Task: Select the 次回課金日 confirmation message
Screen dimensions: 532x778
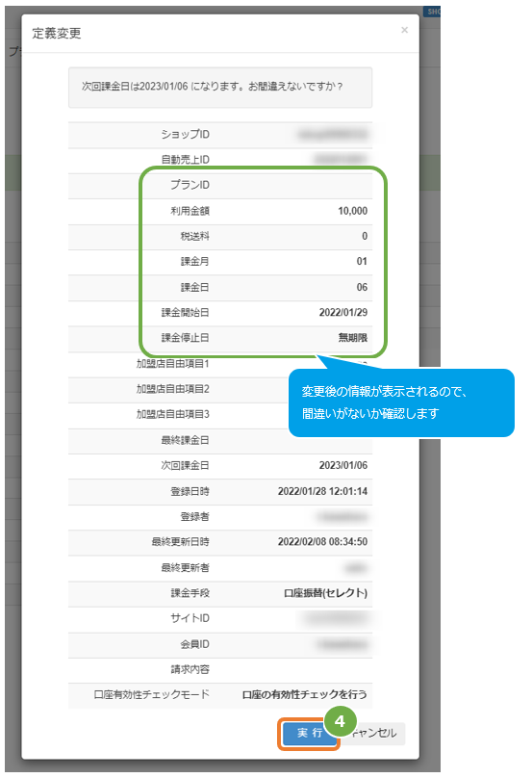Action: (x=213, y=87)
